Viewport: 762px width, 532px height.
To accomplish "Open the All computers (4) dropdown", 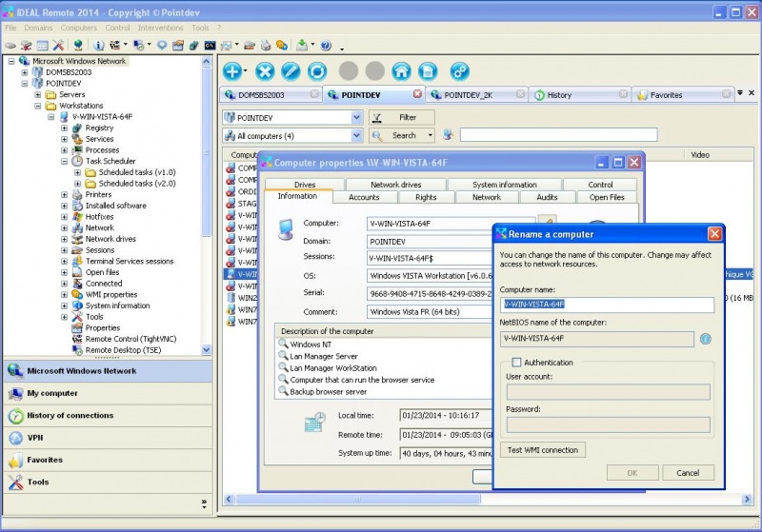I will (356, 135).
